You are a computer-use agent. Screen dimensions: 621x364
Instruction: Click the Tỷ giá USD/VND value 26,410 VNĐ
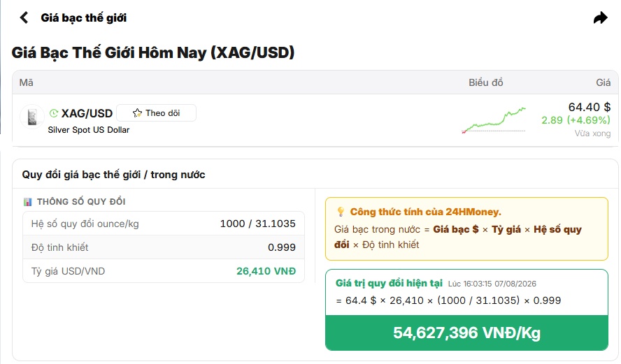click(x=266, y=271)
